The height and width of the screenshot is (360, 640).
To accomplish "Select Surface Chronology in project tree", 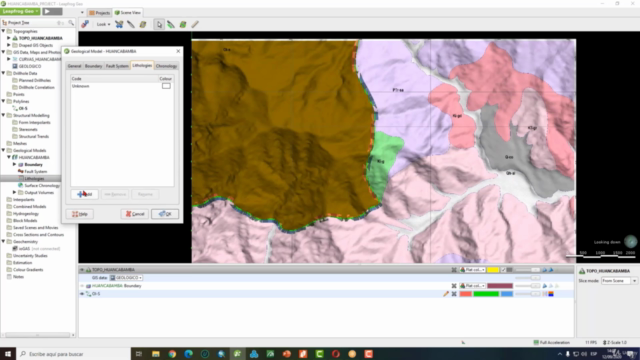I will (x=42, y=185).
